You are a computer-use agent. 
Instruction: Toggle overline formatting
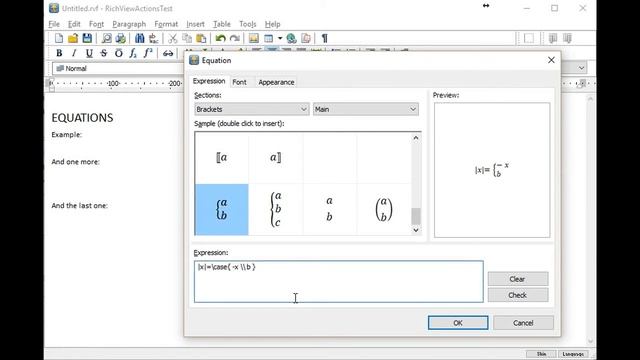(x=118, y=53)
